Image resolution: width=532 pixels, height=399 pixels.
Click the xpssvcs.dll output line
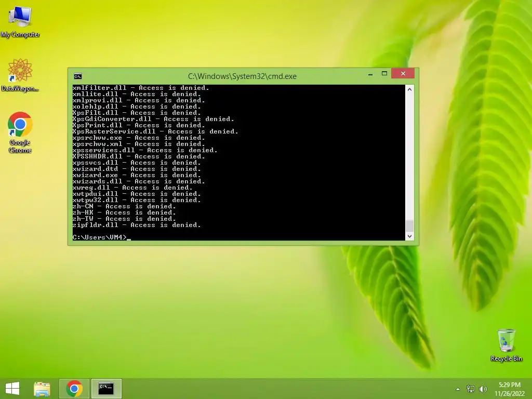click(137, 163)
